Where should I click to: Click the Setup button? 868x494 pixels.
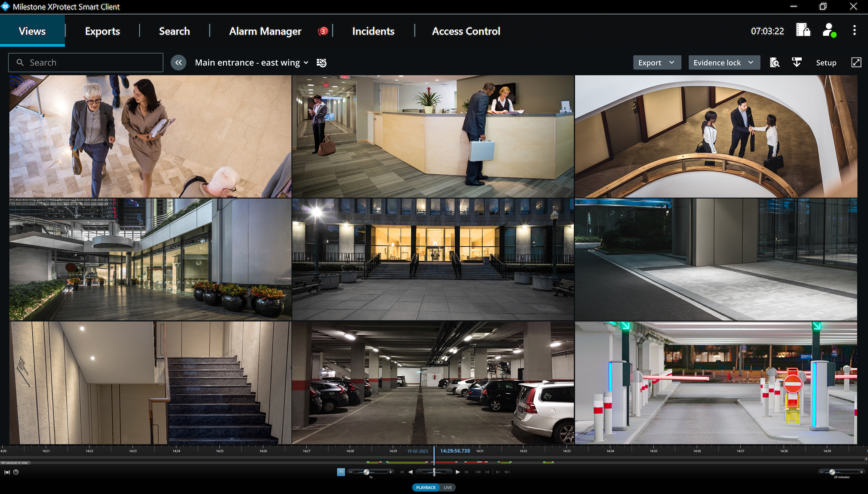click(x=826, y=62)
